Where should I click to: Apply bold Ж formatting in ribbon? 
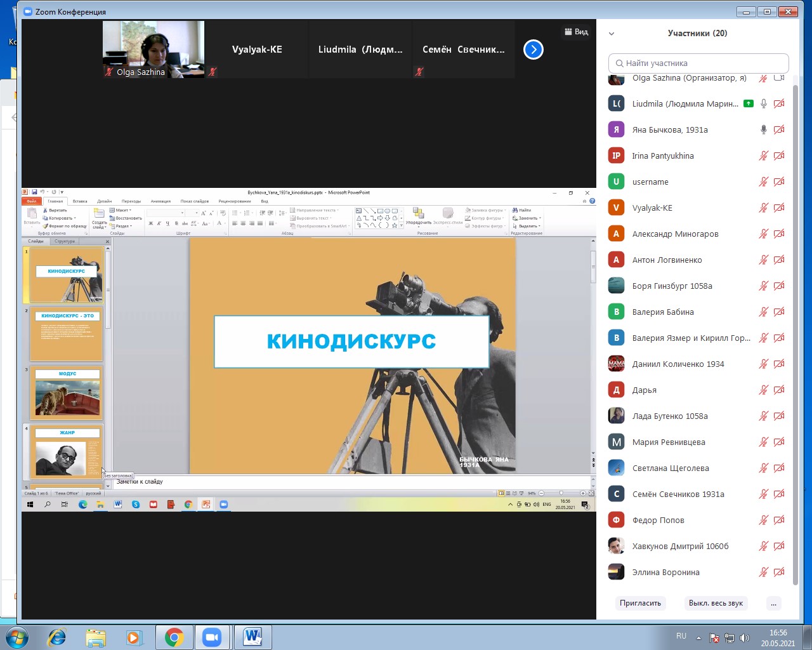151,223
